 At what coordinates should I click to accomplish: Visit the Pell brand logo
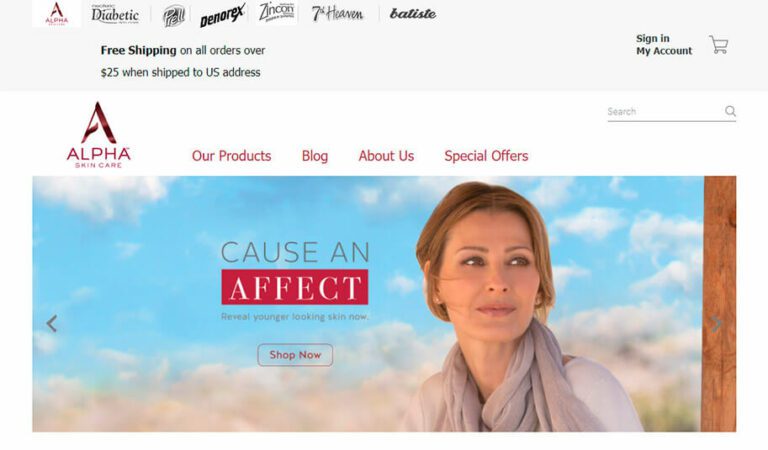point(174,15)
